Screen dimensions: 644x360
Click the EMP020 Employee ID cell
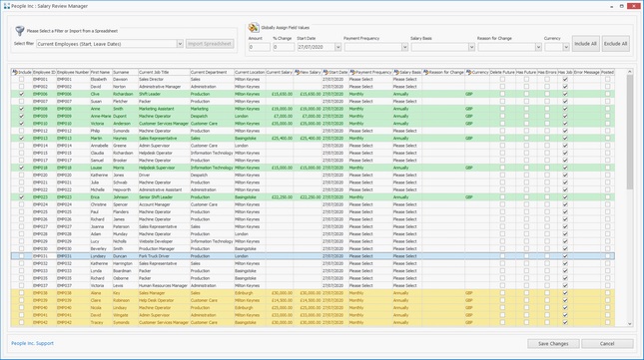pos(44,176)
